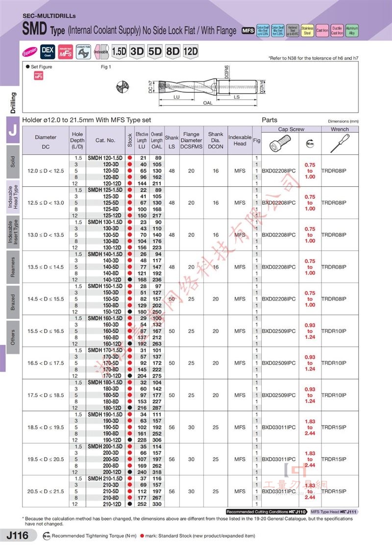Click the Cat. No. column header
The height and width of the screenshot is (549, 392).
click(105, 140)
